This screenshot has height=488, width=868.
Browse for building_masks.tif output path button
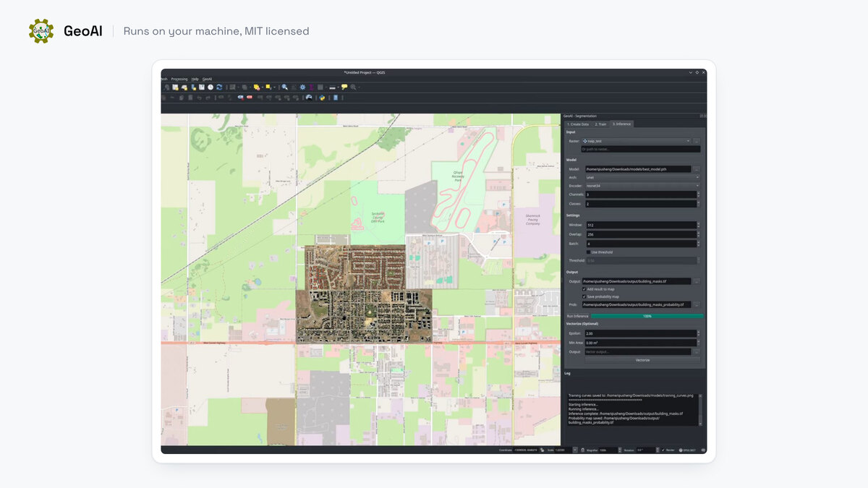(x=697, y=281)
